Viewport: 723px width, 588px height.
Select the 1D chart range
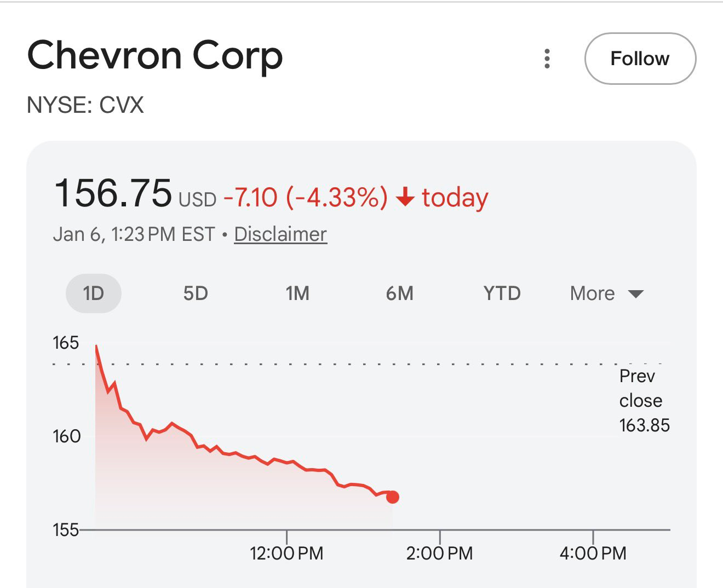94,293
